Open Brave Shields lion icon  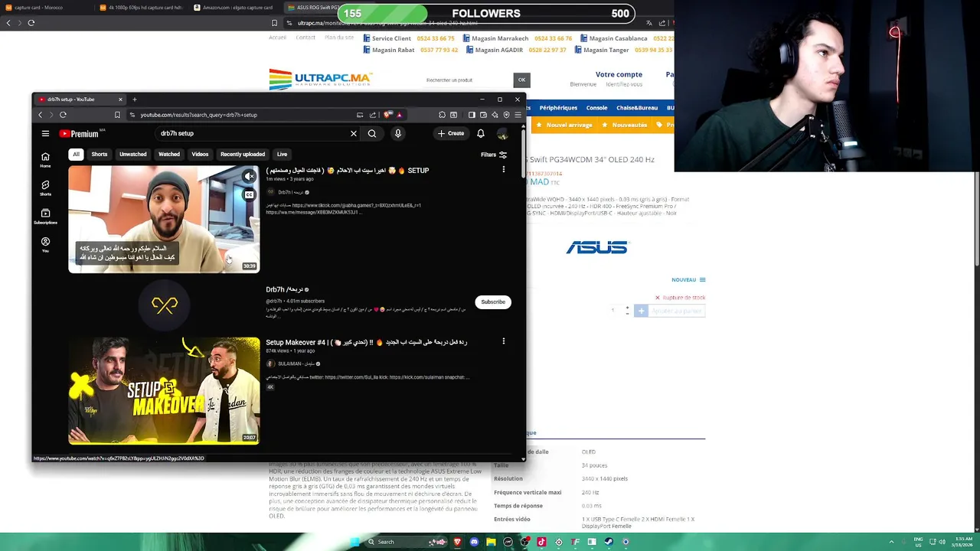[x=387, y=115]
